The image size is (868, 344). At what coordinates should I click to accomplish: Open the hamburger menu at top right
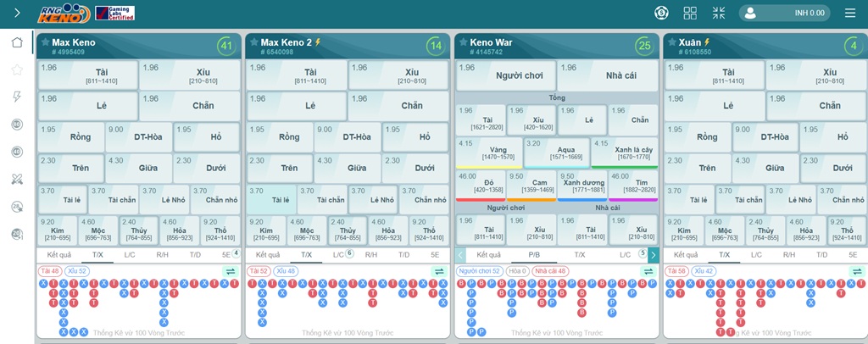pos(850,13)
